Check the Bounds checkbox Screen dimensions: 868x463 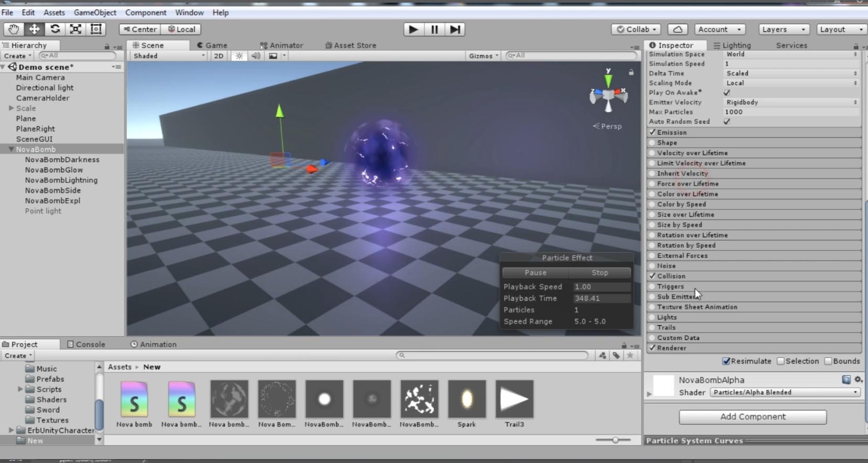[828, 361]
